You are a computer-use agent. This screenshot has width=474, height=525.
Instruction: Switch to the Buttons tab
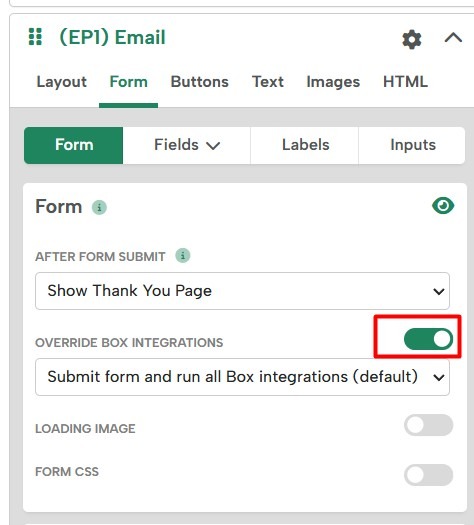click(x=200, y=82)
